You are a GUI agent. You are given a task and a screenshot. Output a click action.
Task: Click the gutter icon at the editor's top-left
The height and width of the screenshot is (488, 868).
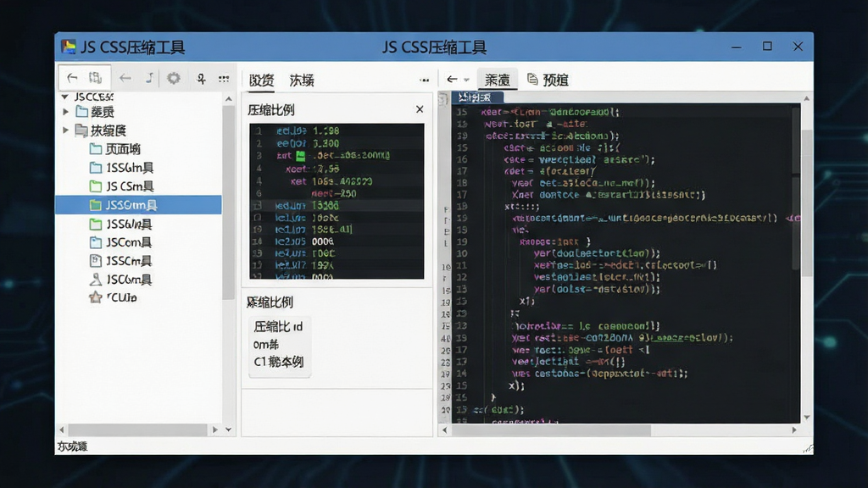[x=442, y=98]
